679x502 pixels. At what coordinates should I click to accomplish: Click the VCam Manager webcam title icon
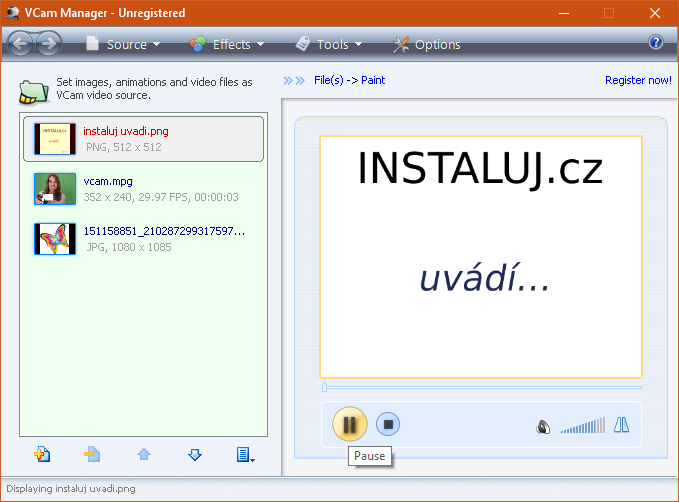coord(12,13)
